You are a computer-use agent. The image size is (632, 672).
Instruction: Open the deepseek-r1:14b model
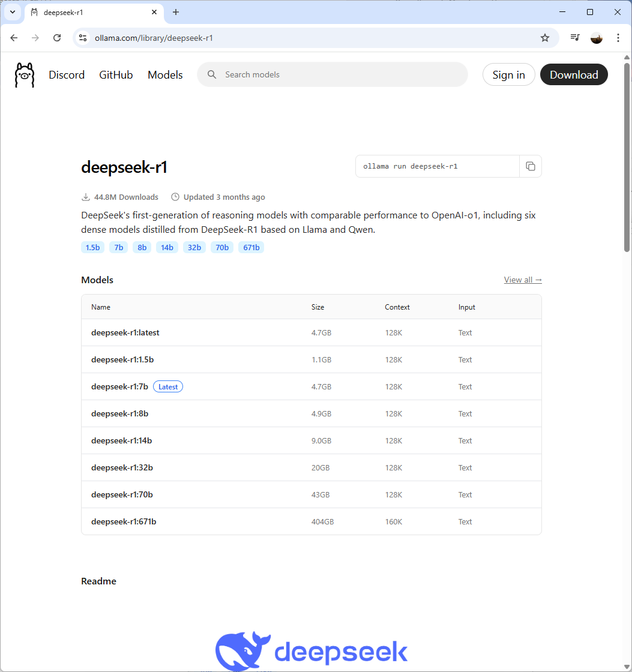point(121,440)
